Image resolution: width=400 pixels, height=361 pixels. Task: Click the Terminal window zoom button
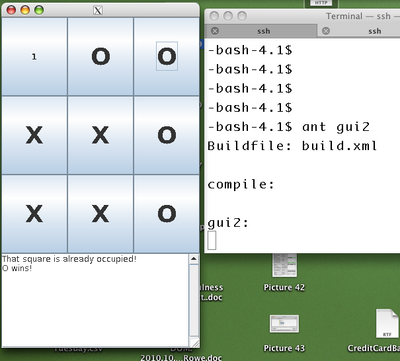pos(242,16)
